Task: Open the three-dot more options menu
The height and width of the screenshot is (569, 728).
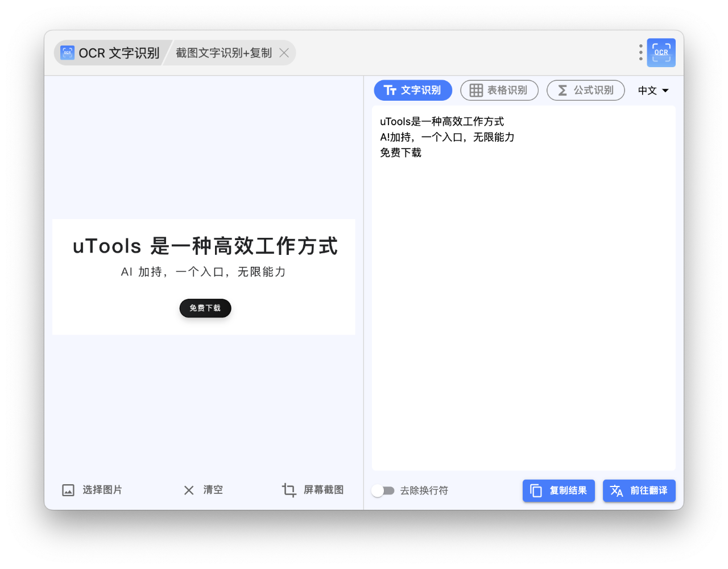Action: [x=641, y=52]
